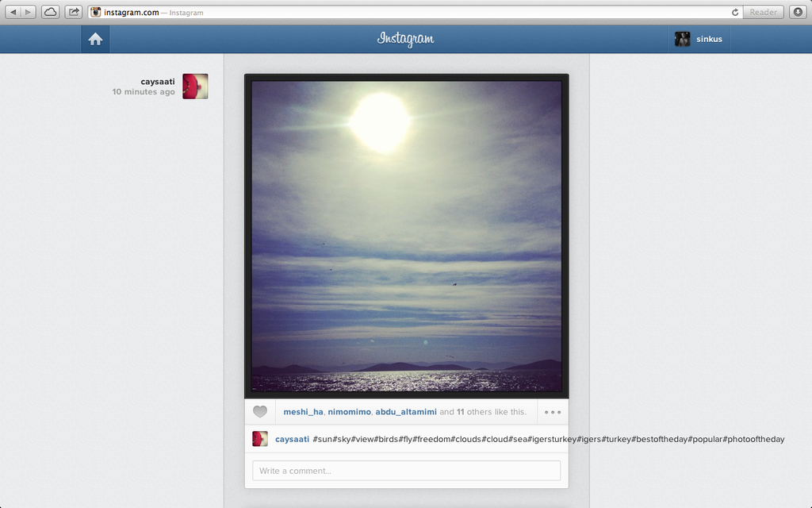This screenshot has height=508, width=812.
Task: Open meshi_ha's profile from likes
Action: click(x=303, y=412)
